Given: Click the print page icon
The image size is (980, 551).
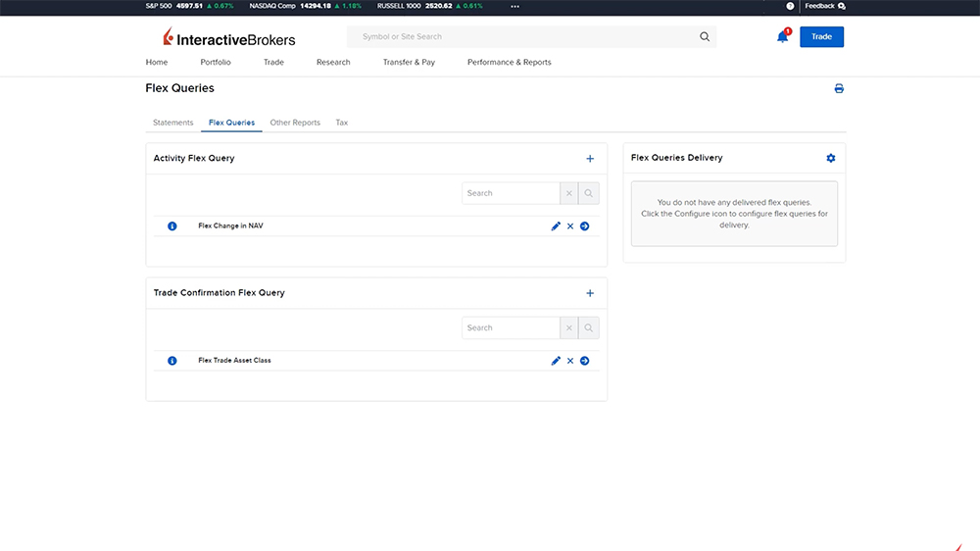Looking at the screenshot, I should [x=839, y=88].
